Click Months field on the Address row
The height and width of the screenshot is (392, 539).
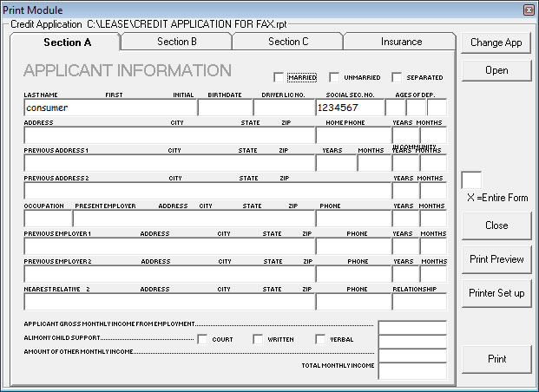pos(433,135)
